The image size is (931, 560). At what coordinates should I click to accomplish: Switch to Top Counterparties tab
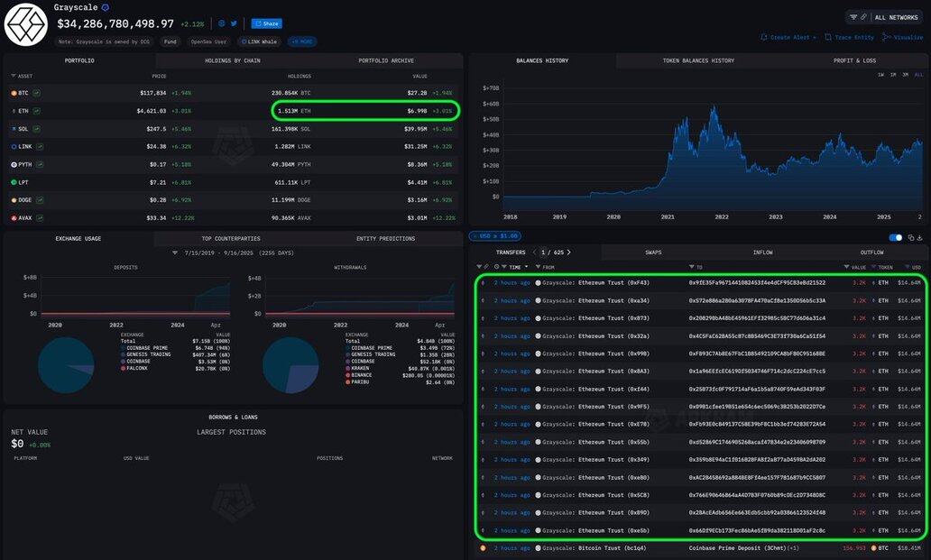(230, 238)
